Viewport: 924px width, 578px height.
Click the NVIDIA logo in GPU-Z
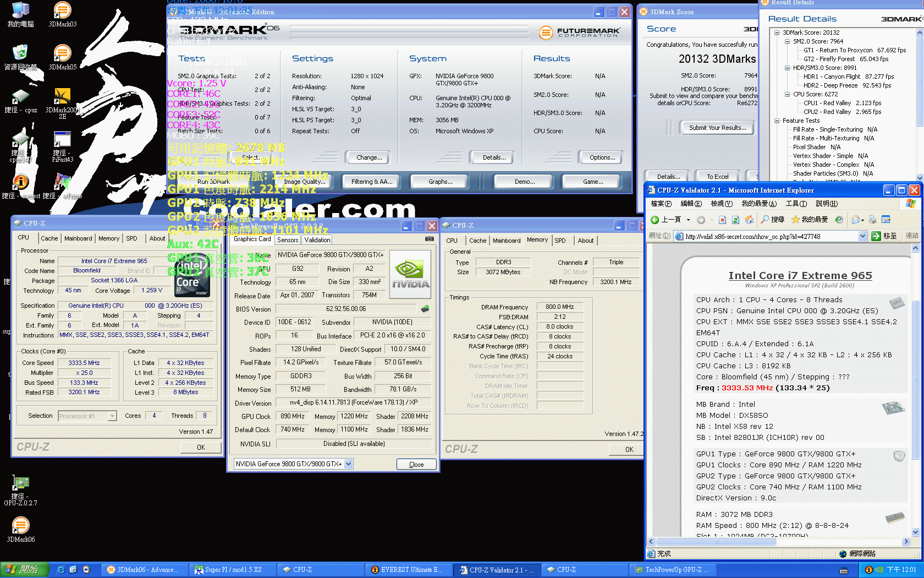[x=410, y=275]
